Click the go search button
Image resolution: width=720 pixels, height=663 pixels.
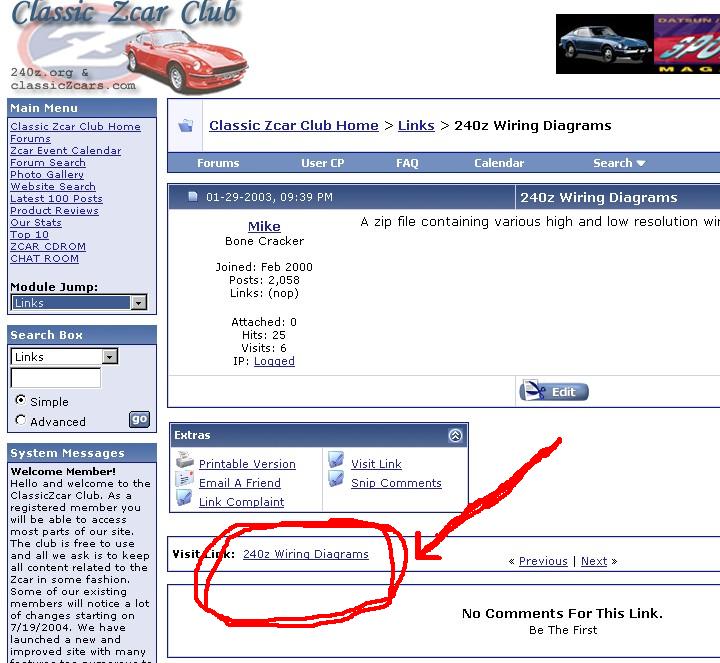pos(140,419)
